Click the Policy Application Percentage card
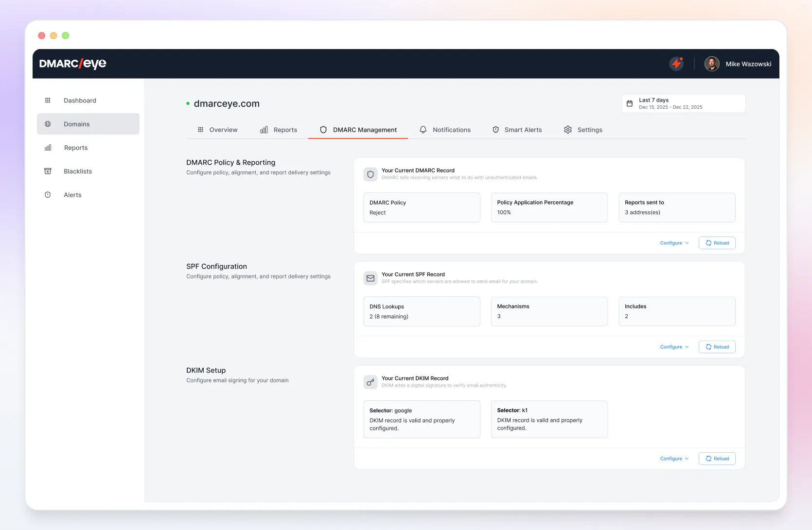 point(549,207)
